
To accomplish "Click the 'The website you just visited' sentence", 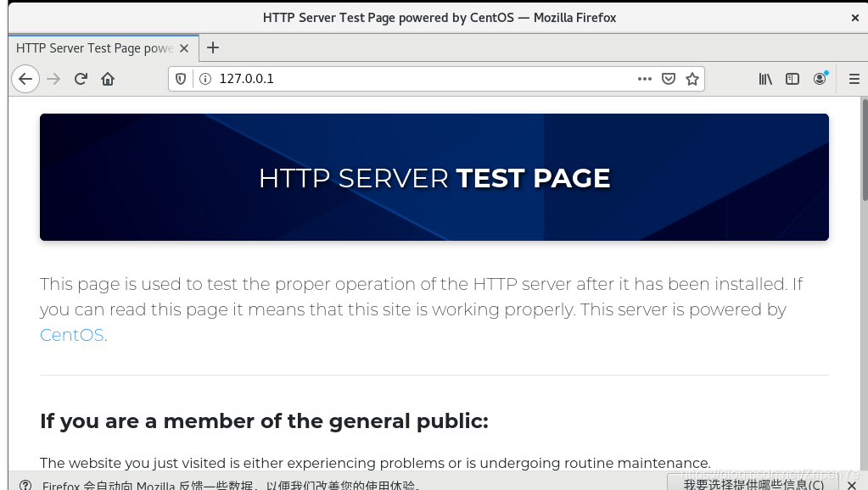I will click(x=375, y=463).
